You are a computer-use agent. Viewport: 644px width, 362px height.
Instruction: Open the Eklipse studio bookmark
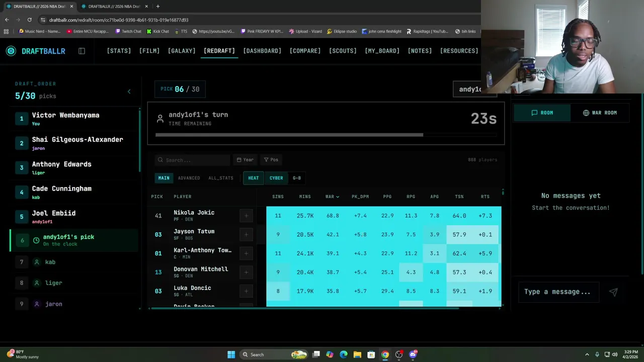click(x=342, y=31)
